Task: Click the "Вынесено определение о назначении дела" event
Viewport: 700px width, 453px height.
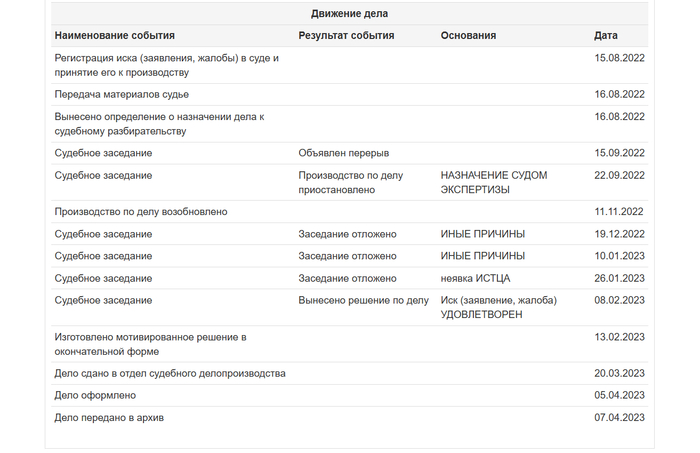Action: pyautogui.click(x=158, y=124)
